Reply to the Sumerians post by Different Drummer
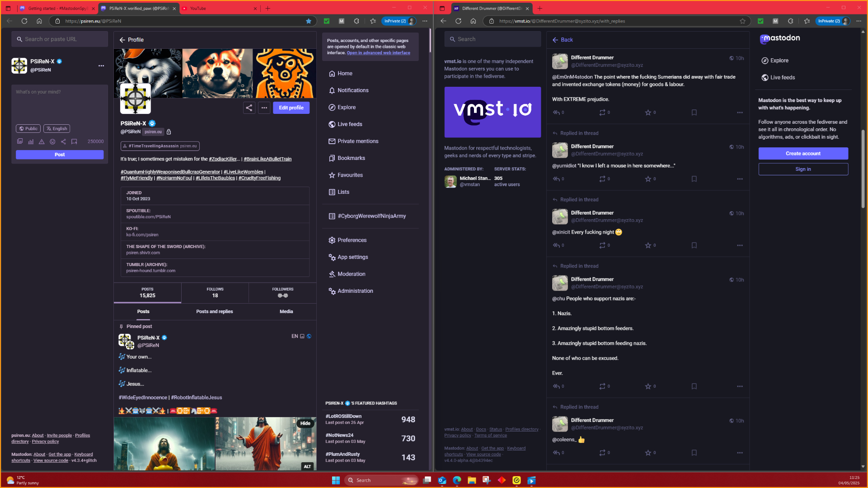 (556, 113)
